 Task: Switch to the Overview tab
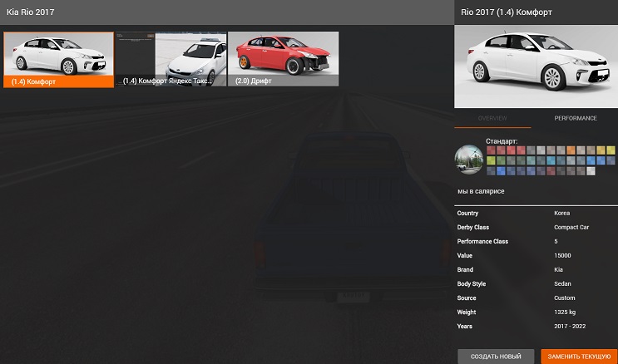[492, 118]
